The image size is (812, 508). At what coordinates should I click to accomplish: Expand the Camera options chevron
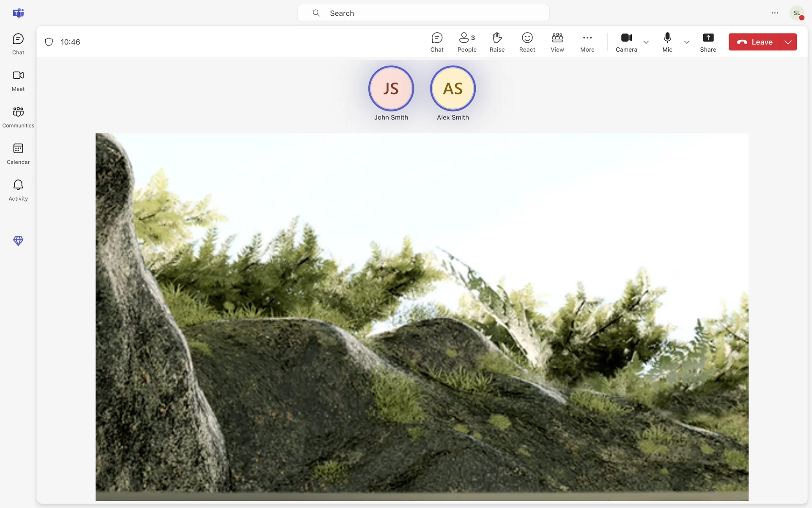[x=646, y=42]
